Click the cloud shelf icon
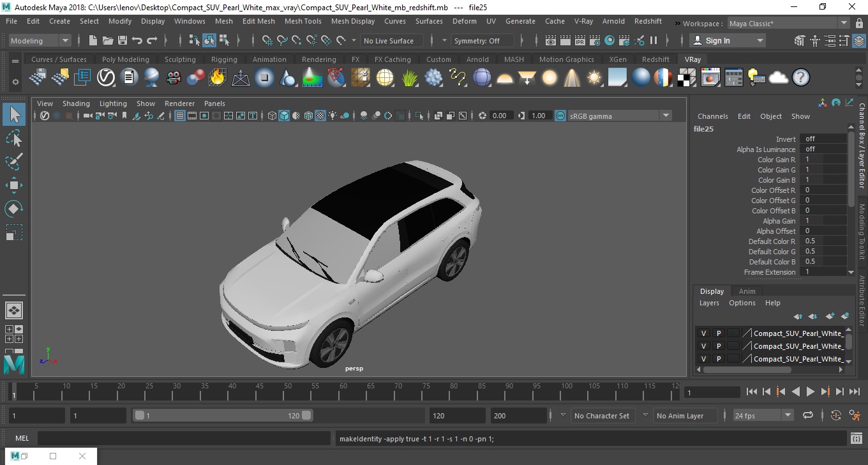This screenshot has height=465, width=868. 779,78
